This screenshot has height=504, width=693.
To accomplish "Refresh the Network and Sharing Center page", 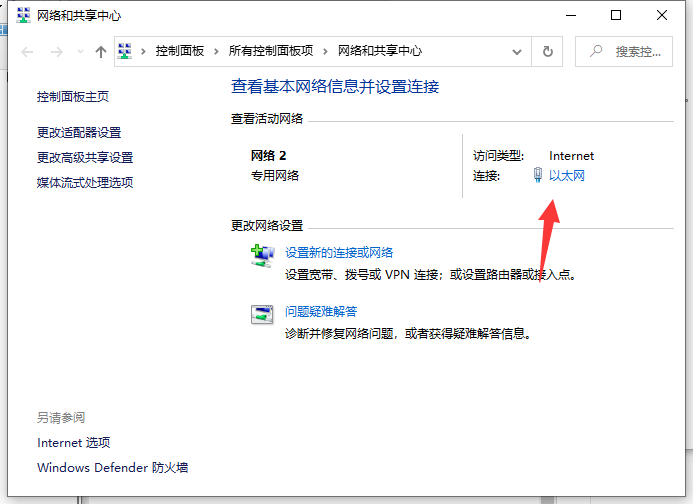I will (x=547, y=52).
